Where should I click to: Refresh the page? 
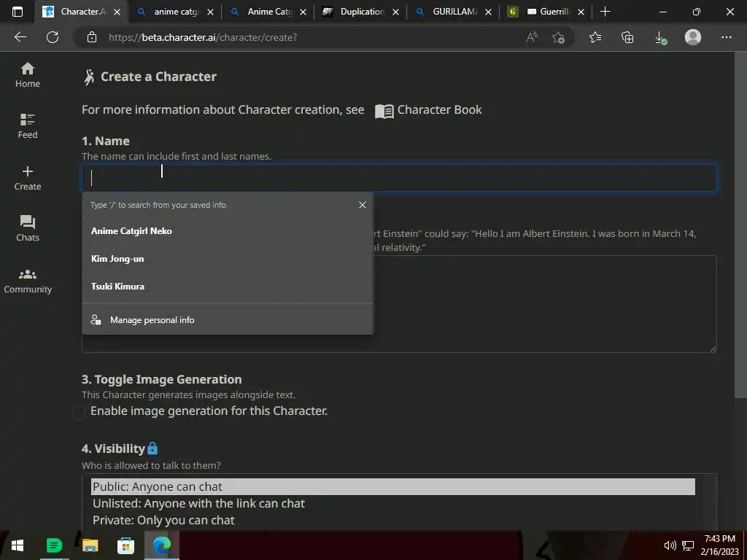53,37
